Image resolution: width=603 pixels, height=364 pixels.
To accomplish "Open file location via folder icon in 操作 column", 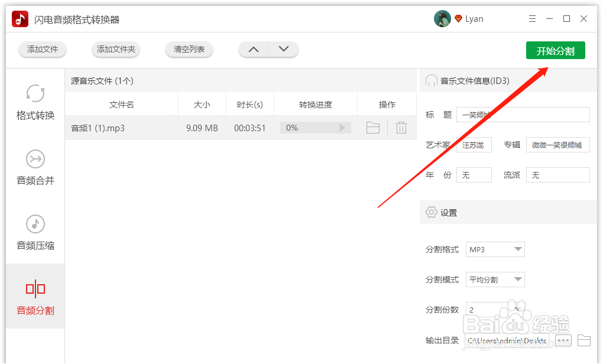I will 373,127.
